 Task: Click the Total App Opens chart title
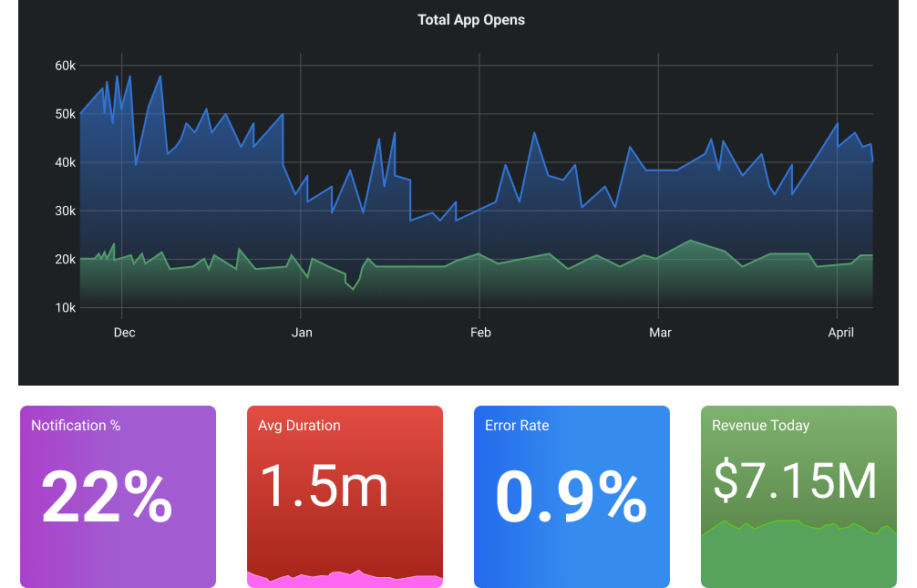[471, 19]
